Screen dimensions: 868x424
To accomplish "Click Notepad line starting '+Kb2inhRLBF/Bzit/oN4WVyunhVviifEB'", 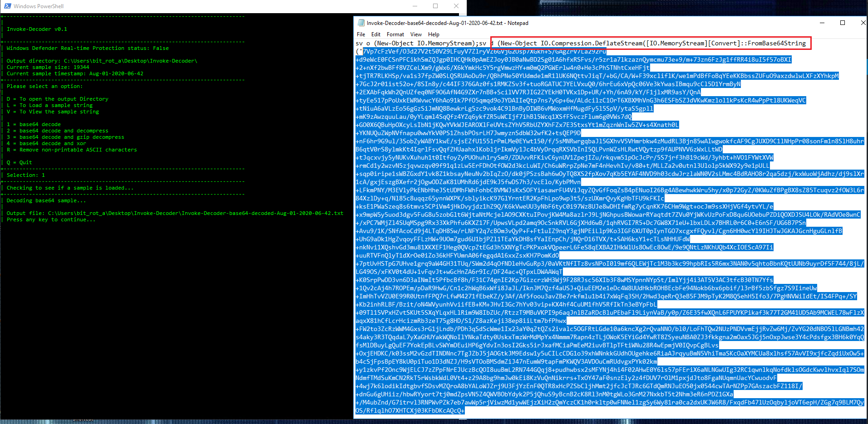I will click(506, 304).
